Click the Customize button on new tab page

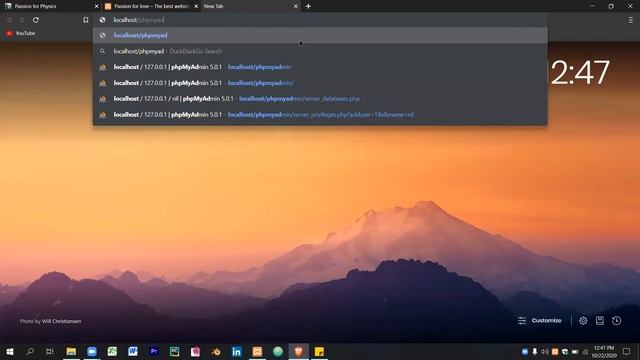(540, 320)
